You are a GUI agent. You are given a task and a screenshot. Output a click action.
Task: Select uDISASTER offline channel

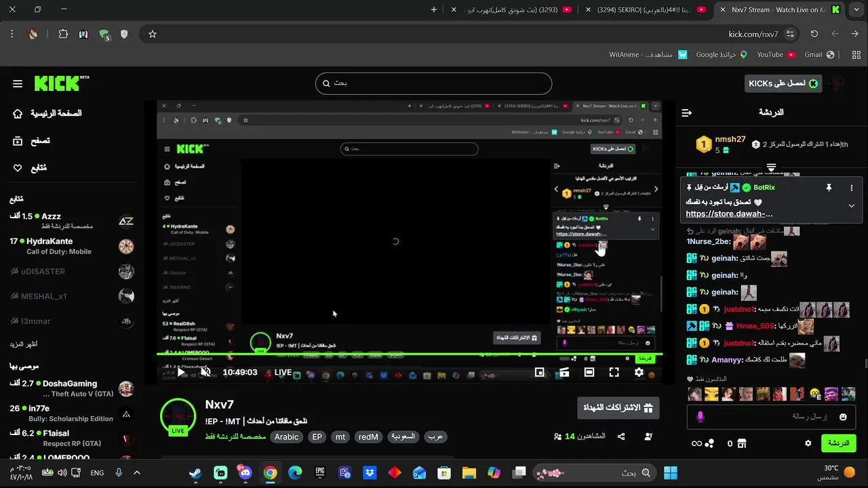point(71,272)
